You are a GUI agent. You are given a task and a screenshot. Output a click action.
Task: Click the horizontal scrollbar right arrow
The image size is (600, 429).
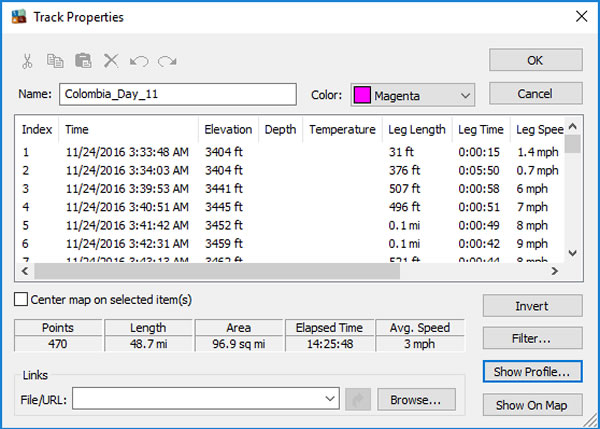[x=554, y=271]
